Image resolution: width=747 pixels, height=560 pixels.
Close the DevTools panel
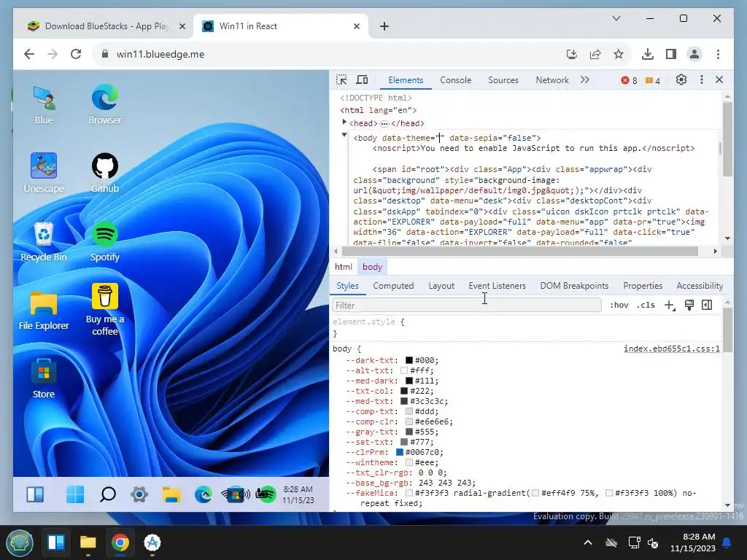click(x=719, y=80)
